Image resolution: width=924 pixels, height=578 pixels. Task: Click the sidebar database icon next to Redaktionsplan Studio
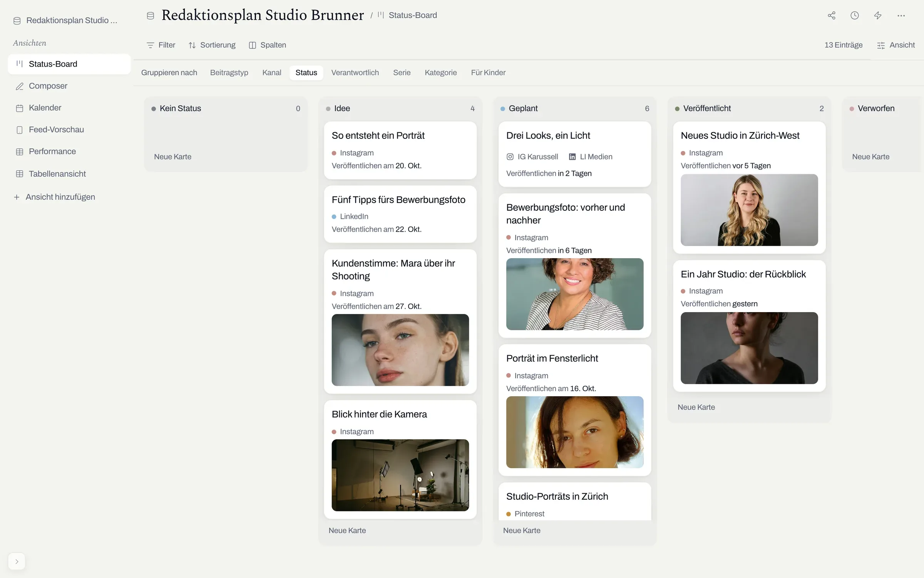point(17,20)
